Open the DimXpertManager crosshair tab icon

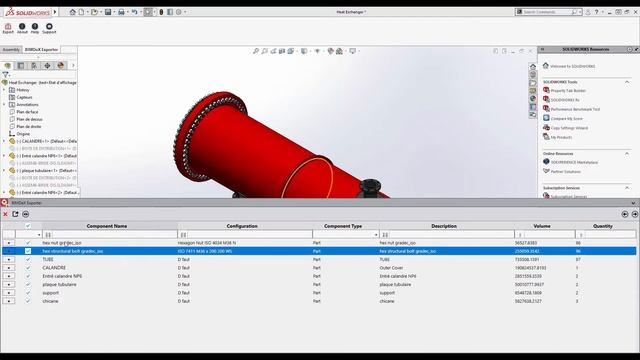click(x=47, y=65)
